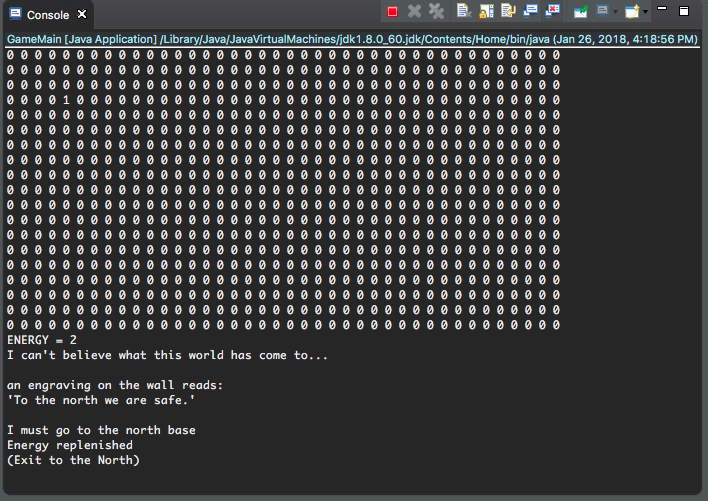Pin the current console
Image resolution: width=708 pixels, height=501 pixels.
(x=580, y=12)
